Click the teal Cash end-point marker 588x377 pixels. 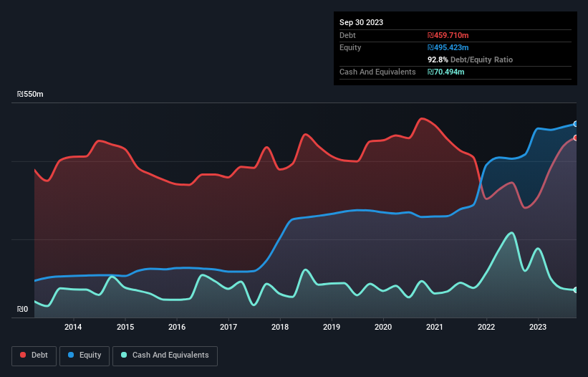point(576,290)
